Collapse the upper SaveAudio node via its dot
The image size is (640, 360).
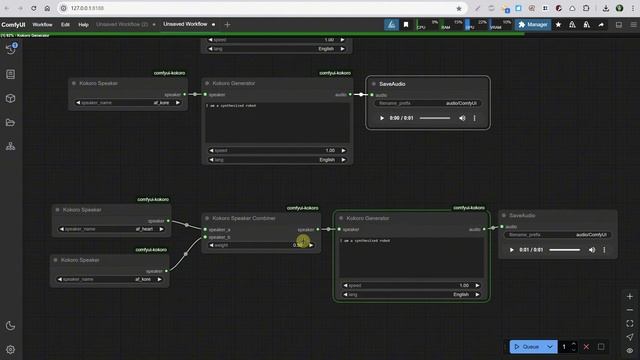[373, 84]
